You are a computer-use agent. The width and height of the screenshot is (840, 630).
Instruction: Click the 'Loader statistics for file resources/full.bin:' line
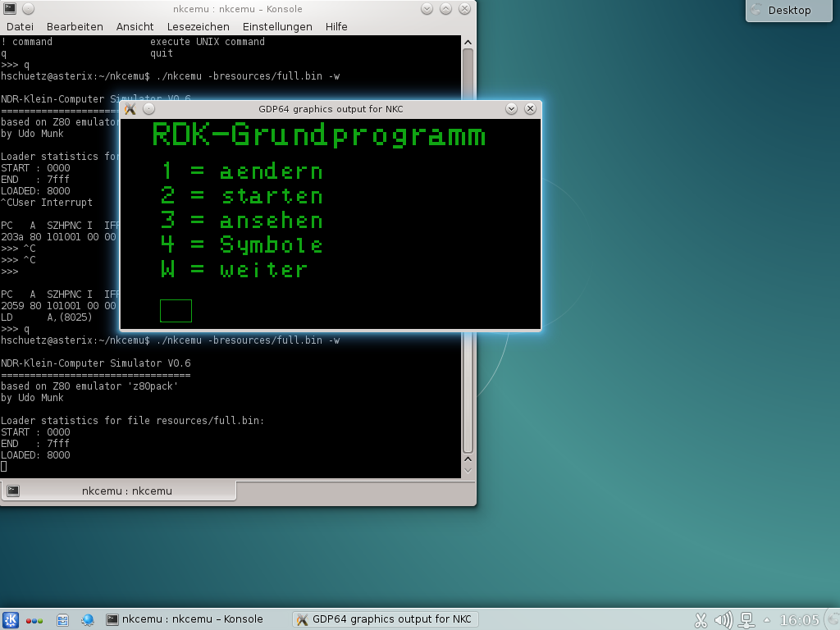(x=133, y=421)
